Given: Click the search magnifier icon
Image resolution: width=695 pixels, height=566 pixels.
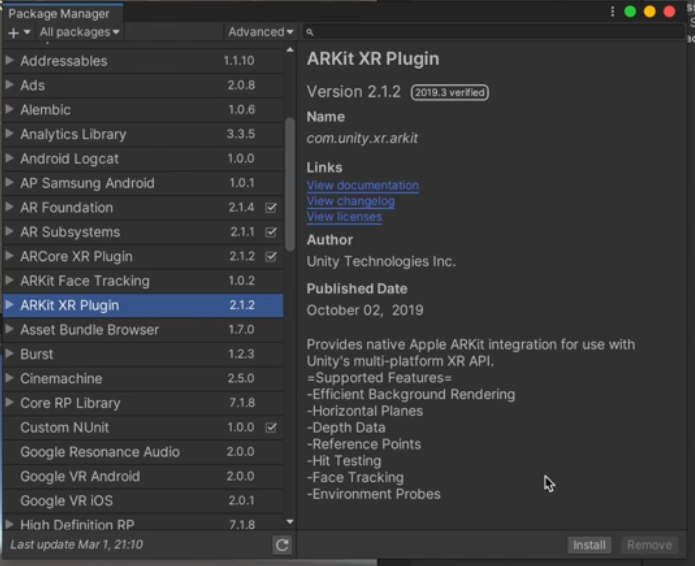Looking at the screenshot, I should 310,32.
